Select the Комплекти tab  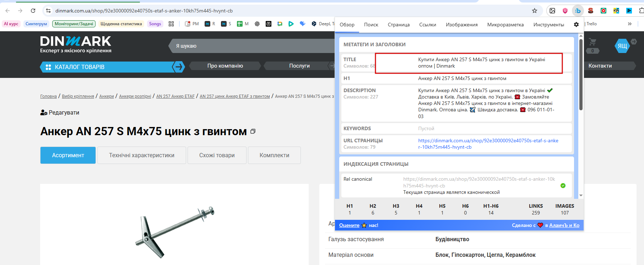coord(274,155)
